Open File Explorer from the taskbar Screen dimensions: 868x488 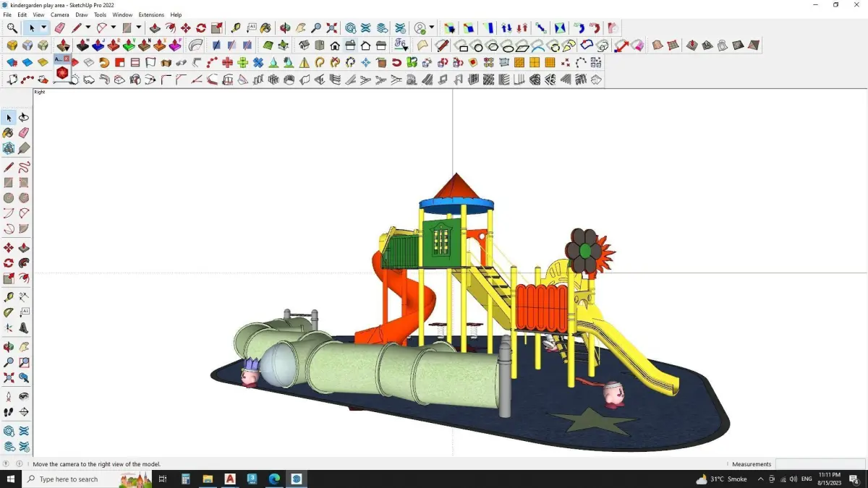point(208,479)
